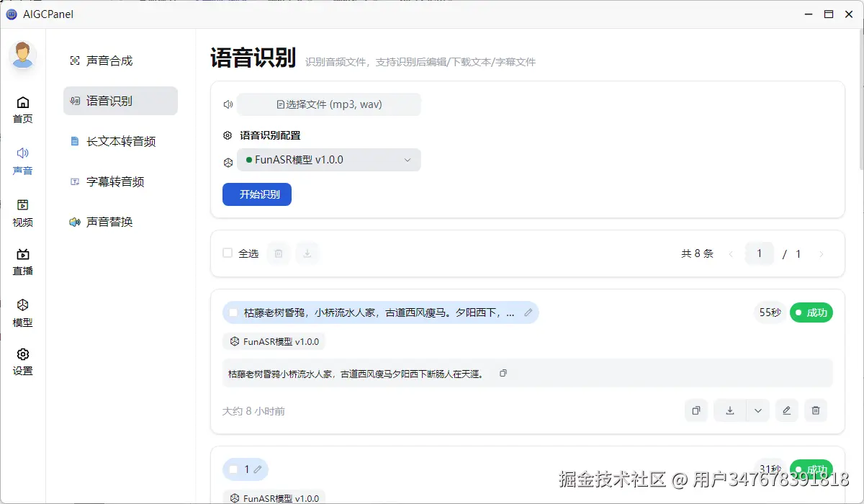
Task: Click the AIGCPanel title bar app icon
Action: (x=12, y=14)
